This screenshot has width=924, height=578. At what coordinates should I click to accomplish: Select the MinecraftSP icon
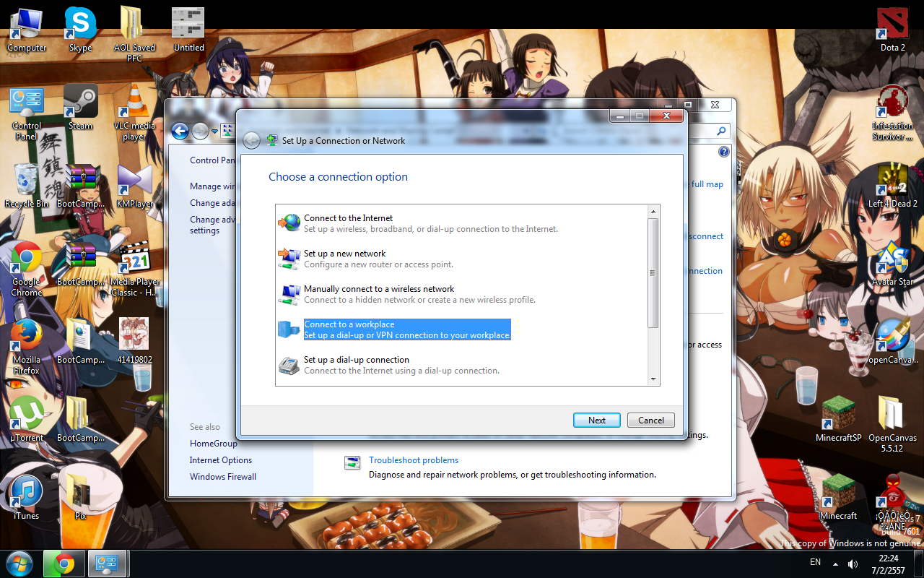pyautogui.click(x=839, y=419)
